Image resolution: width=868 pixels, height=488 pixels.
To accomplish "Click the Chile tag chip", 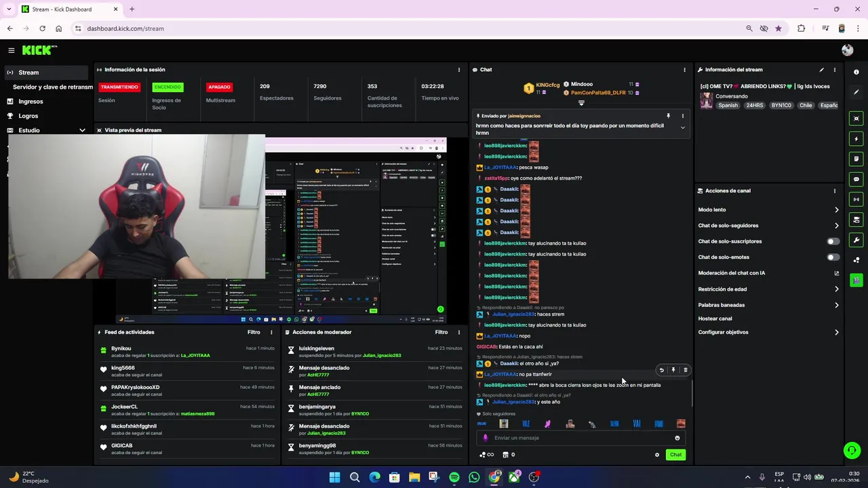I will click(x=806, y=106).
